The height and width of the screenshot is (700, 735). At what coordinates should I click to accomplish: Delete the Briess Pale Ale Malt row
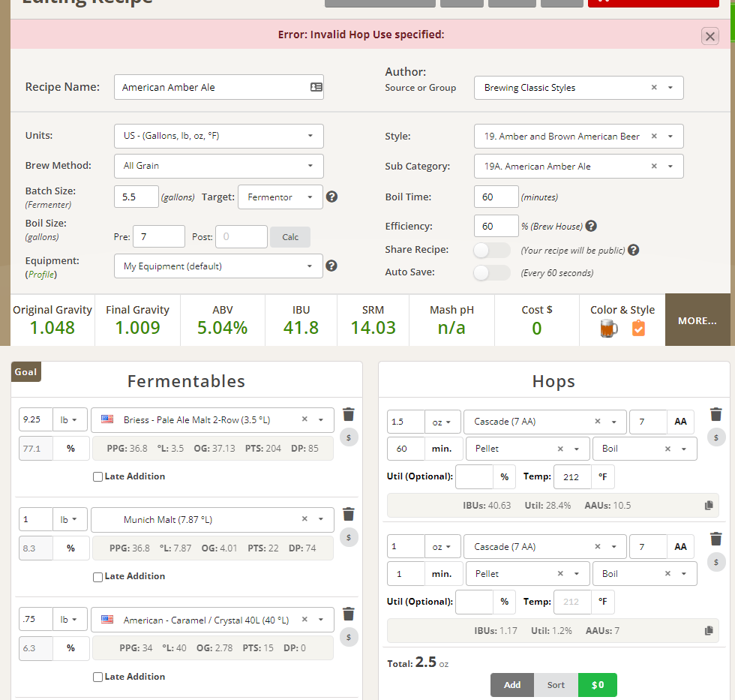(x=348, y=415)
